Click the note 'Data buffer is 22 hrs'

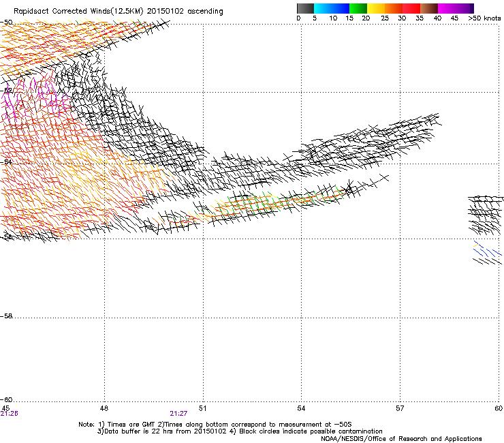(x=139, y=431)
